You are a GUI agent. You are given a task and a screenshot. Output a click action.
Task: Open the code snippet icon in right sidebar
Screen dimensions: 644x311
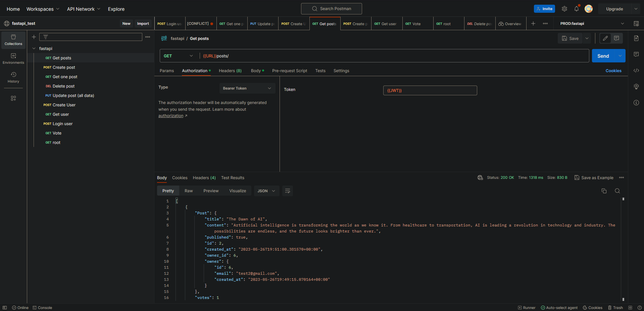pos(636,70)
